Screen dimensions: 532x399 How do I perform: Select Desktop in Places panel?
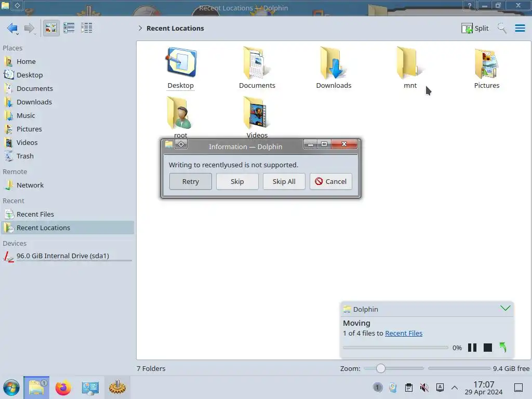67,75
